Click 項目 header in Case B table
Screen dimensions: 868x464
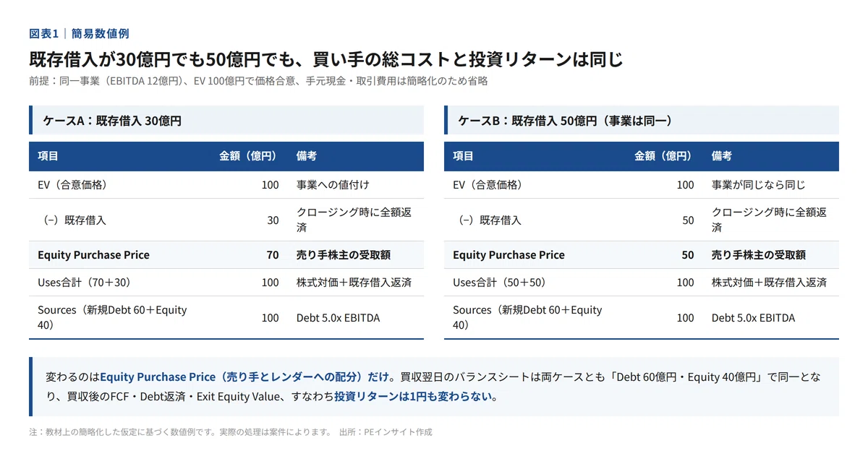pyautogui.click(x=463, y=156)
